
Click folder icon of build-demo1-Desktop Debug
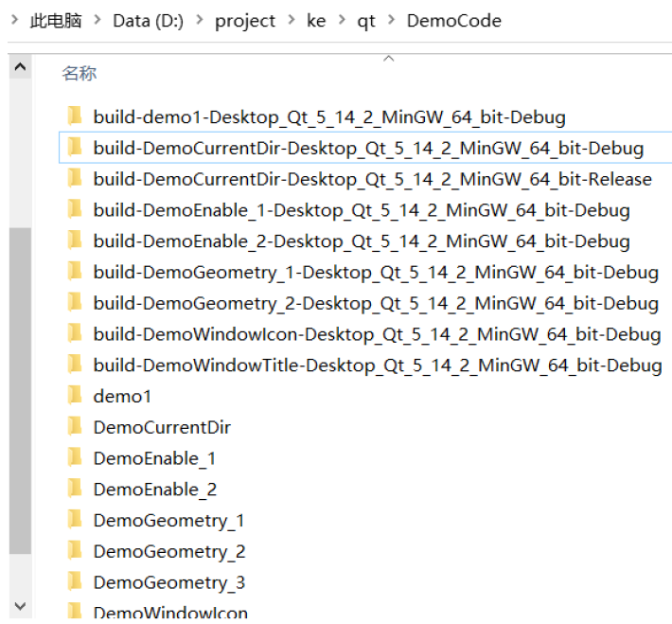pyautogui.click(x=75, y=116)
